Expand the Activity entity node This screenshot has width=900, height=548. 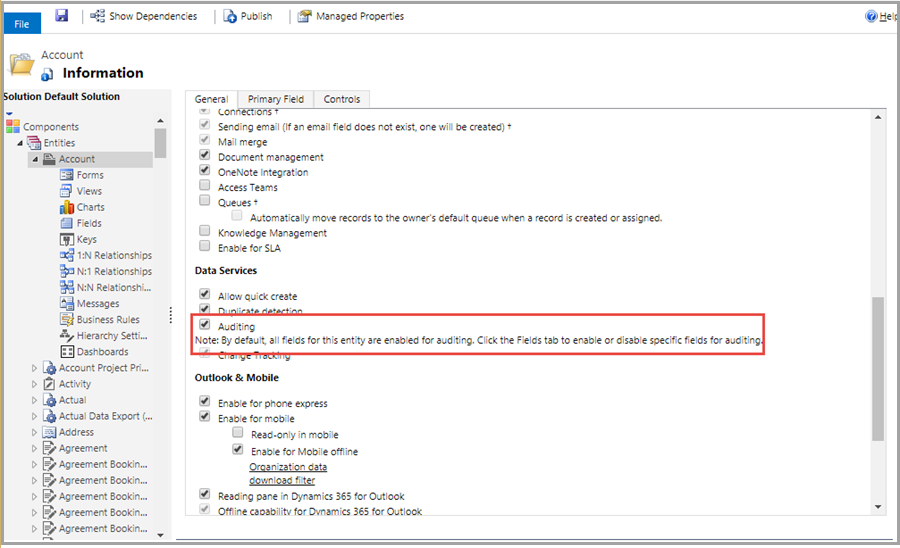[x=35, y=384]
